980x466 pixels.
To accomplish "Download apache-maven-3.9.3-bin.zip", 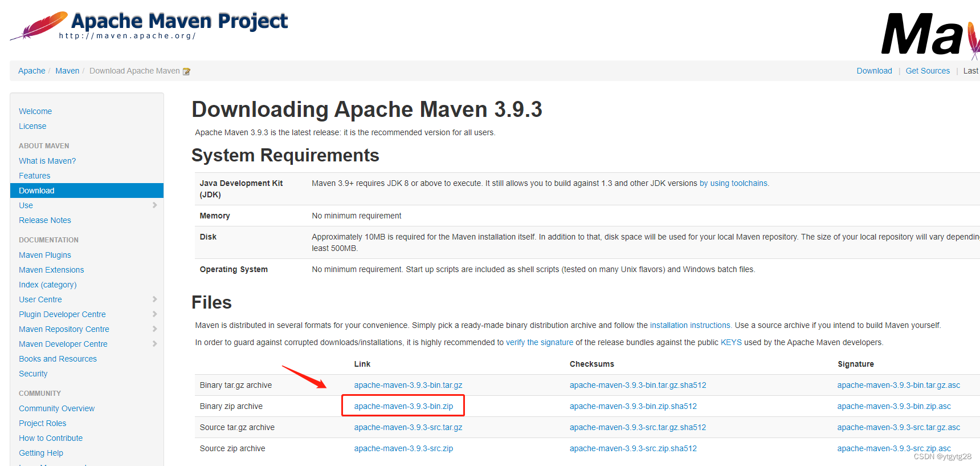I will (x=403, y=406).
